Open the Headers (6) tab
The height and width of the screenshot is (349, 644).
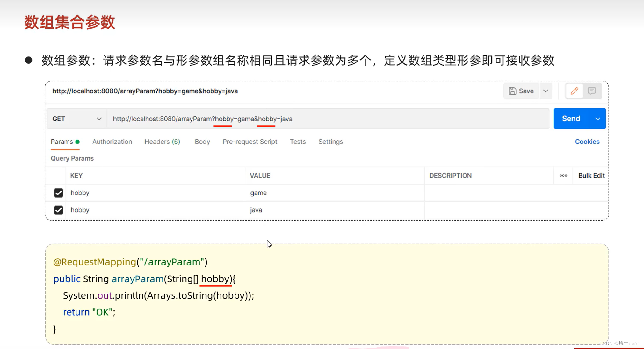coord(162,142)
